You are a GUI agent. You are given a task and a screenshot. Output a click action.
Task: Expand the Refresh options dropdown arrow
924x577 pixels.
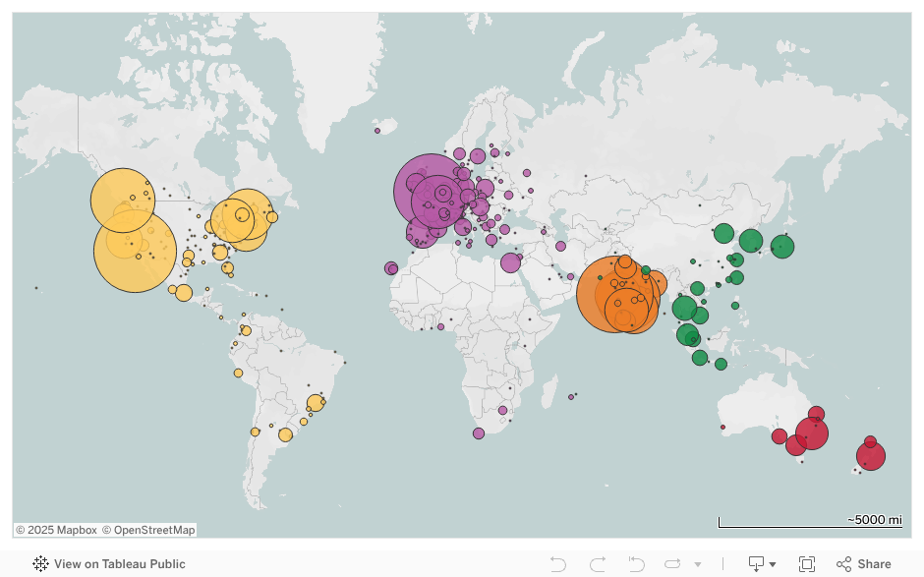click(x=698, y=565)
